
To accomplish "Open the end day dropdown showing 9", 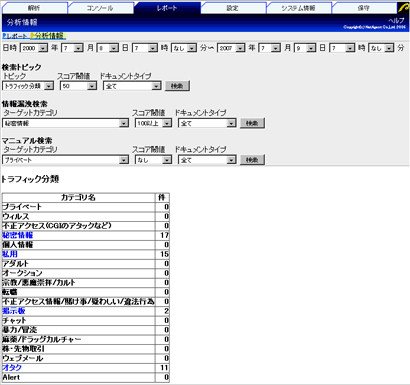I will coord(305,48).
